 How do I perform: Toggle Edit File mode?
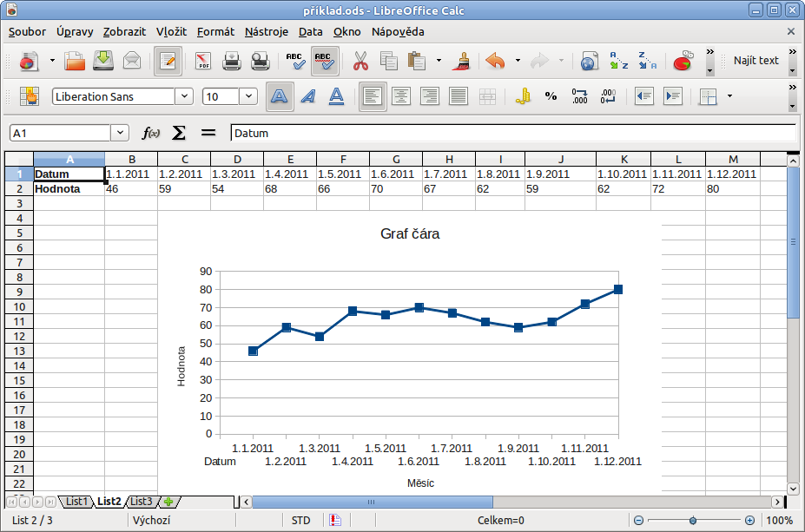point(168,61)
